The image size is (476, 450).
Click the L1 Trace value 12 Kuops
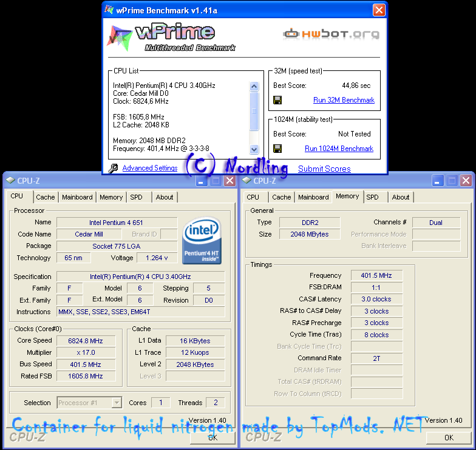click(x=195, y=352)
